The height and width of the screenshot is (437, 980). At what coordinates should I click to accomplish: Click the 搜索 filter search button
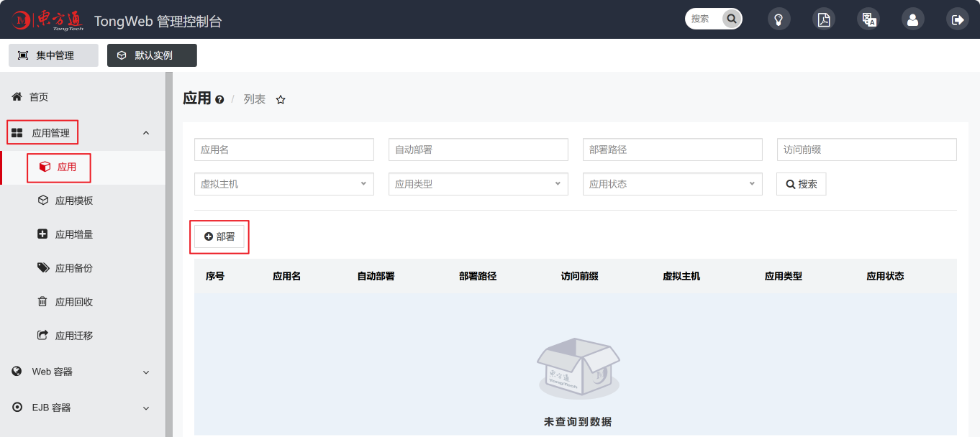point(801,184)
